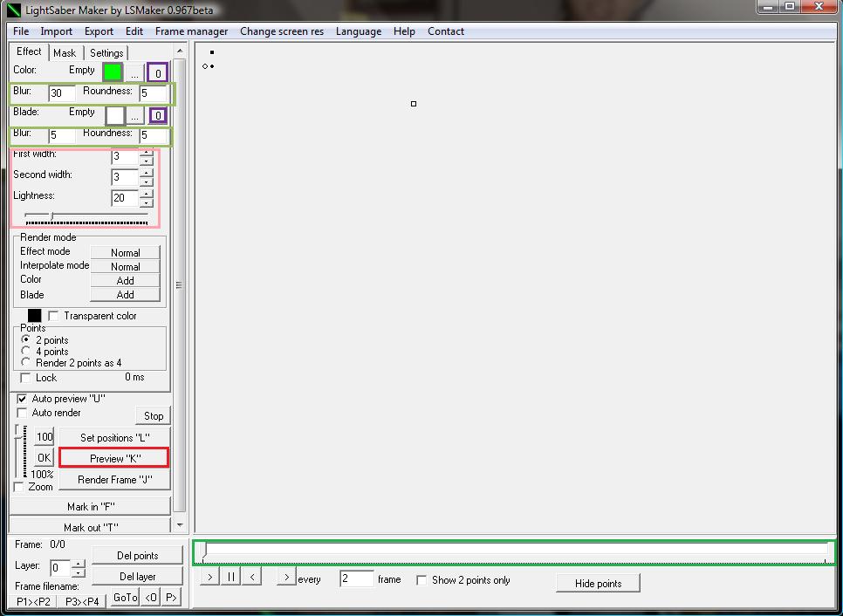Increase Lightness with up arrow
The image size is (843, 616).
[x=147, y=194]
